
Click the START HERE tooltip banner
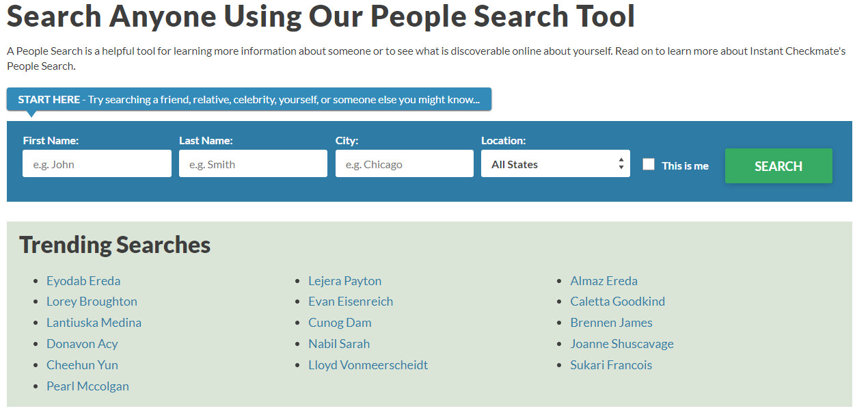click(x=249, y=99)
